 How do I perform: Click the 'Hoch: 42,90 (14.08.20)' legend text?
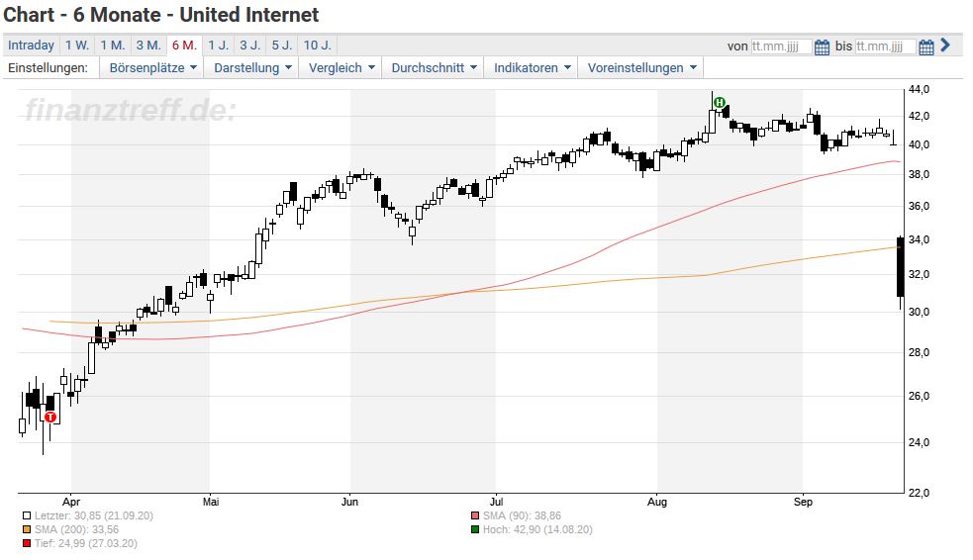click(537, 529)
